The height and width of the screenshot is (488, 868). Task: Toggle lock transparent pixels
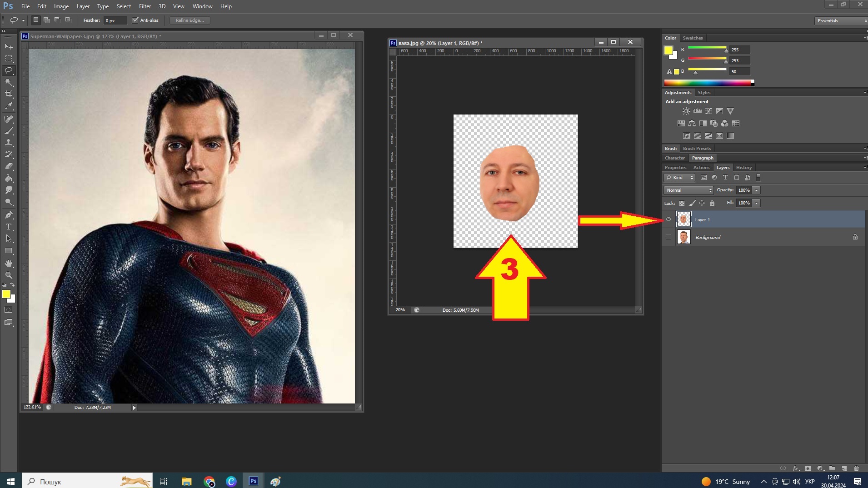pos(682,203)
